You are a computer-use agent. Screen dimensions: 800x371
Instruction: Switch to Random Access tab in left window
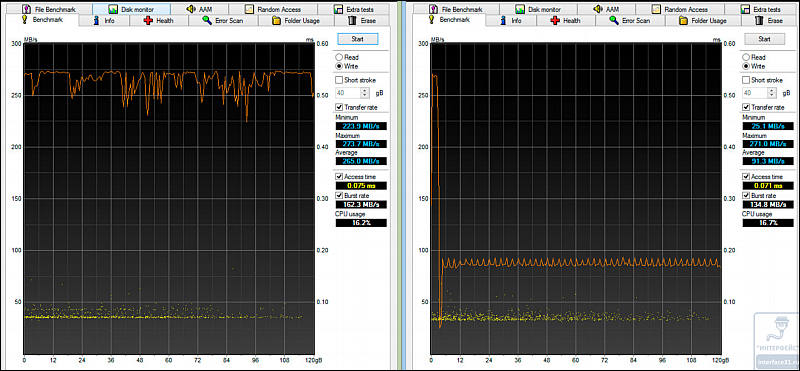tap(272, 9)
